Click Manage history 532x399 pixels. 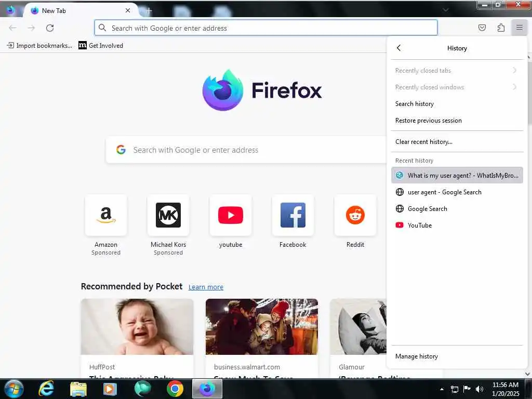(x=457, y=356)
